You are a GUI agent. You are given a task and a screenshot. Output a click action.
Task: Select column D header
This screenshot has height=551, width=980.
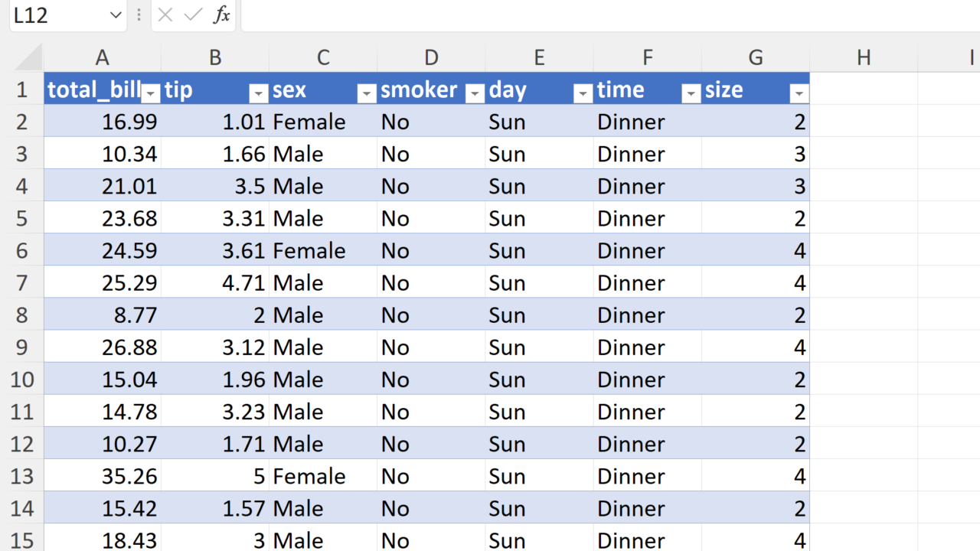tap(431, 57)
